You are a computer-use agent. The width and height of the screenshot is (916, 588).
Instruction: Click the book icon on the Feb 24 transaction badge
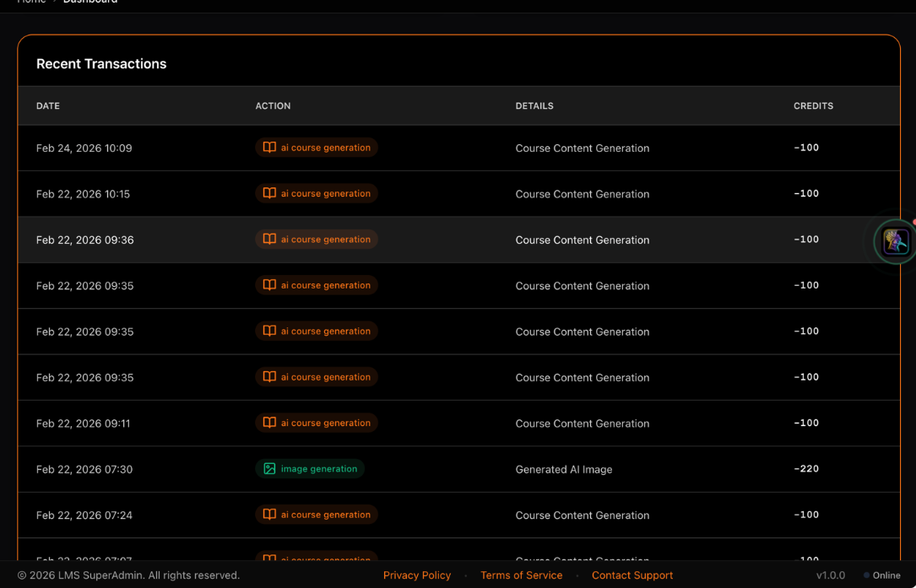[x=268, y=147]
